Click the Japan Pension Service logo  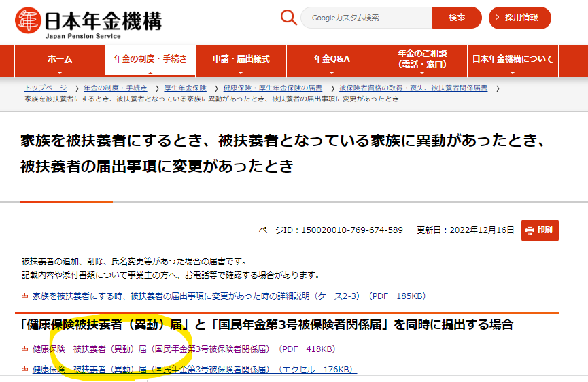click(88, 22)
